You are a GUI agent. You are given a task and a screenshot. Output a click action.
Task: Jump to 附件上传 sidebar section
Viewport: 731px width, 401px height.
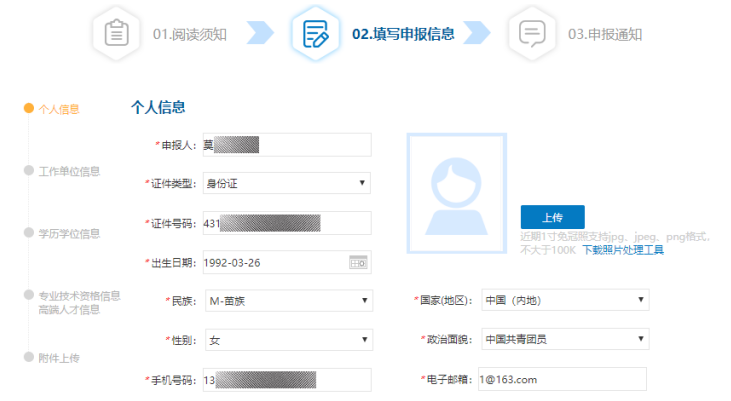(58, 358)
